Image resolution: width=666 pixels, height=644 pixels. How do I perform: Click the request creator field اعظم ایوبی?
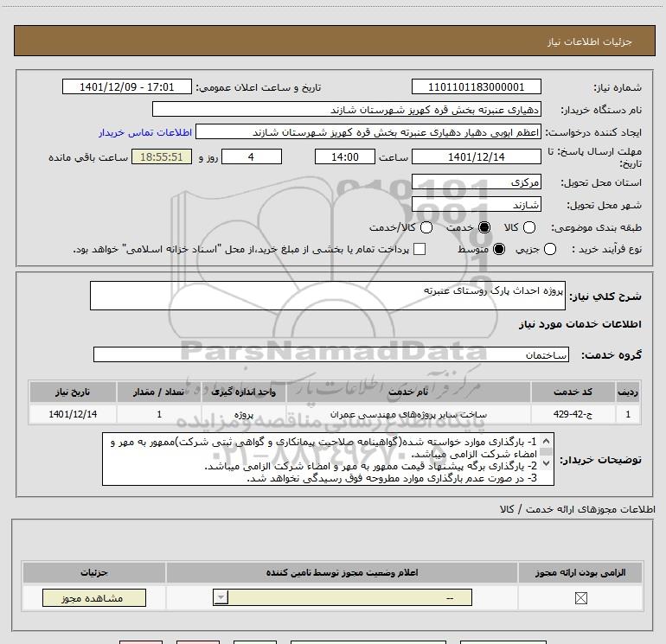tap(368, 132)
